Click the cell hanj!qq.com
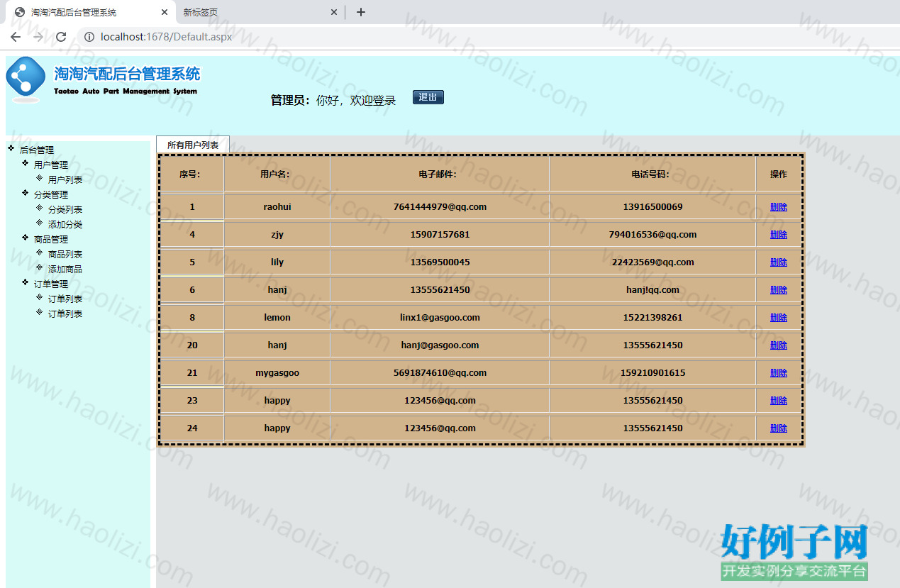This screenshot has height=588, width=900. click(652, 290)
